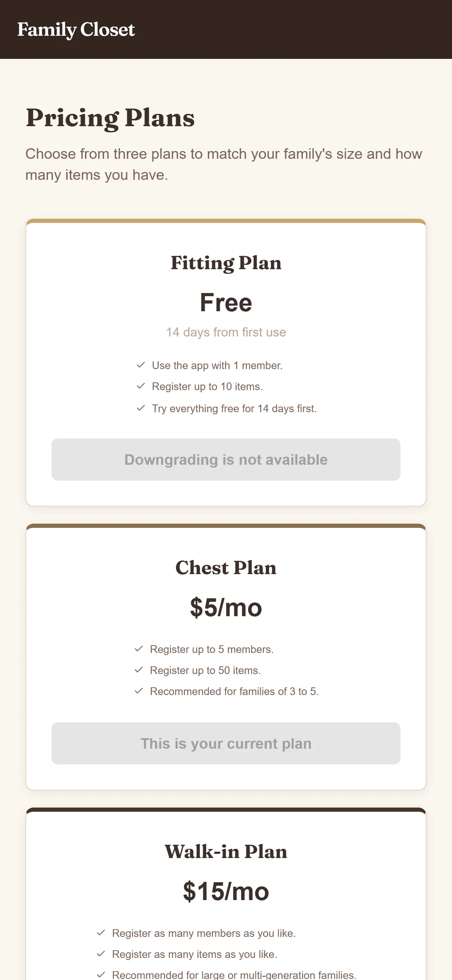
Task: Click checkmark beside 'Use the app with 1 member'
Action: tap(141, 365)
